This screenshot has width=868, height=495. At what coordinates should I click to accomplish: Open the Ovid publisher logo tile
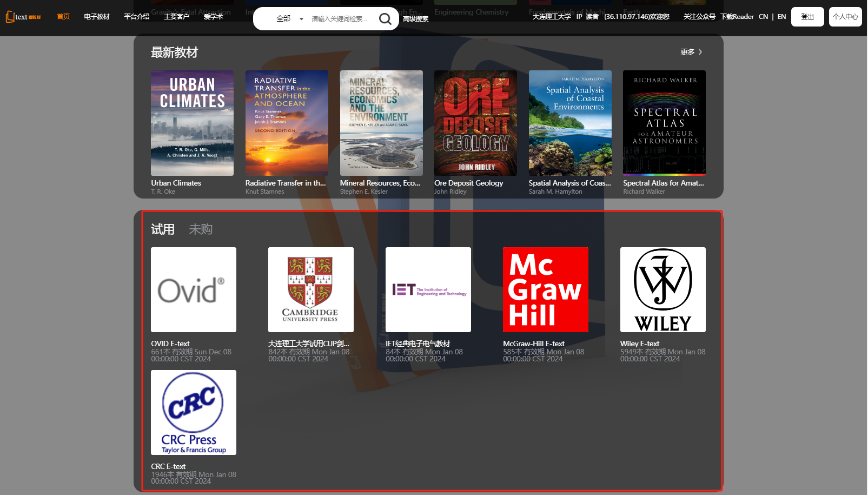[x=193, y=289]
